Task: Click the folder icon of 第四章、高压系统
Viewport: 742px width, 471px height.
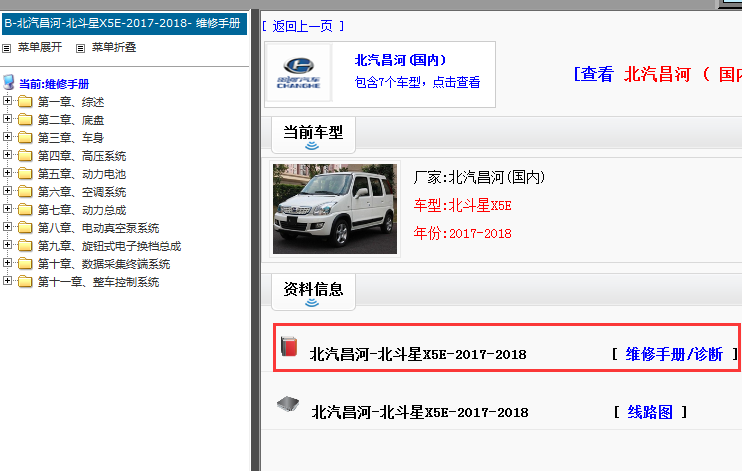Action: click(x=25, y=156)
